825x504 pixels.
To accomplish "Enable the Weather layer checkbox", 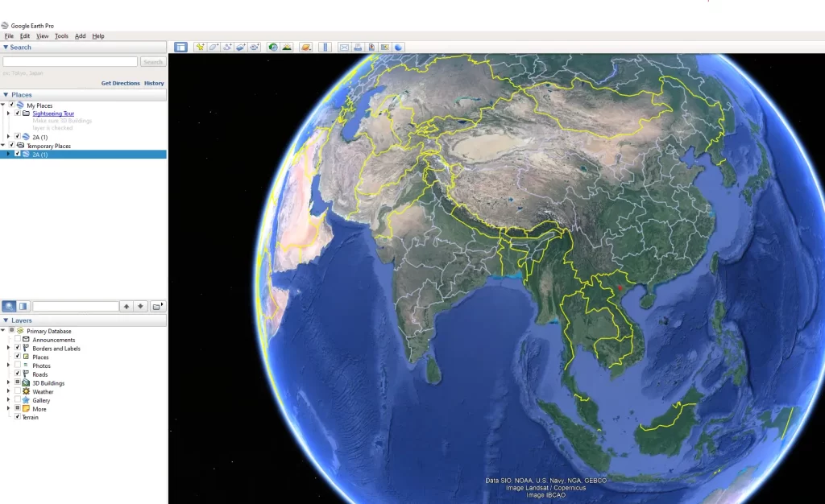I will (x=18, y=391).
